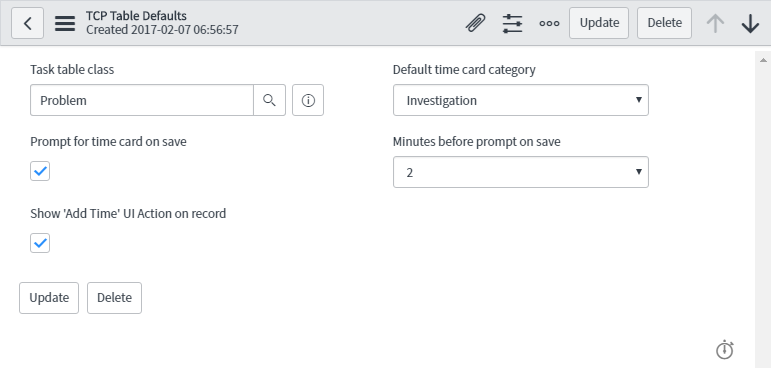The image size is (771, 368).
Task: Preview Problem record with info icon
Action: [x=308, y=100]
